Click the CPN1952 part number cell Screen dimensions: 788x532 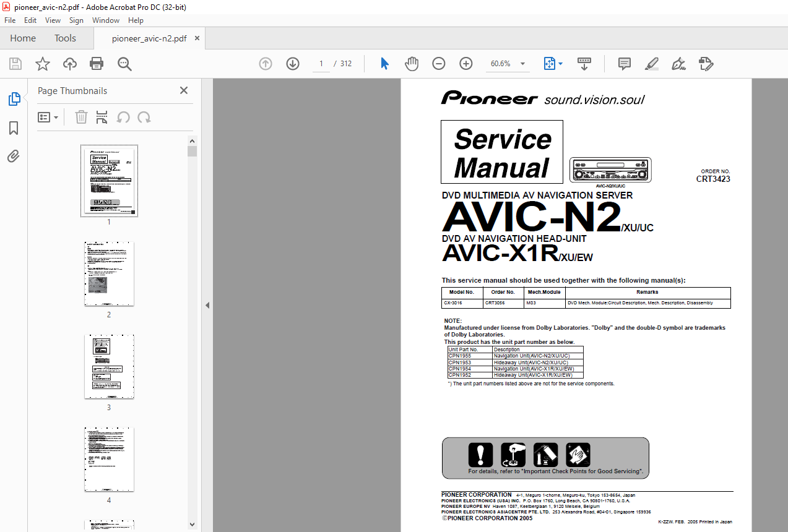coord(470,375)
